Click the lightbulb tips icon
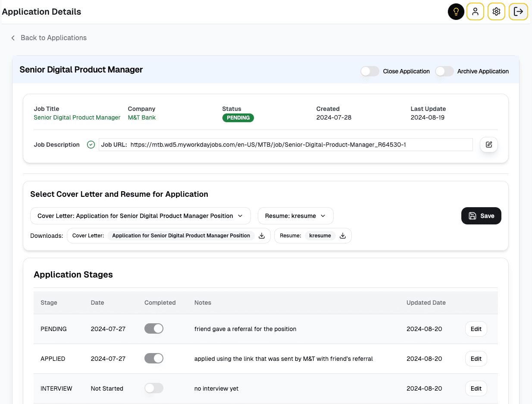 pyautogui.click(x=456, y=12)
